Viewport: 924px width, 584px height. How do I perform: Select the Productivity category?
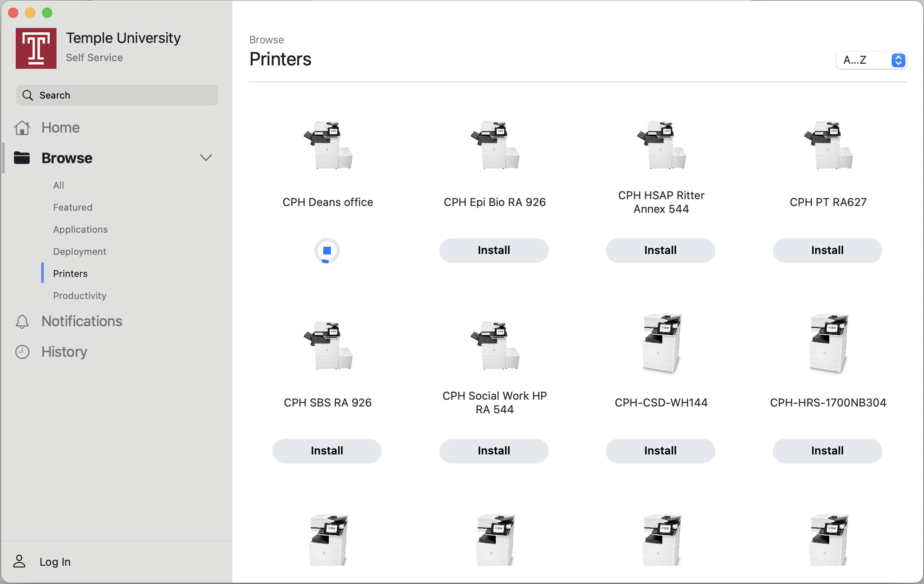click(79, 296)
